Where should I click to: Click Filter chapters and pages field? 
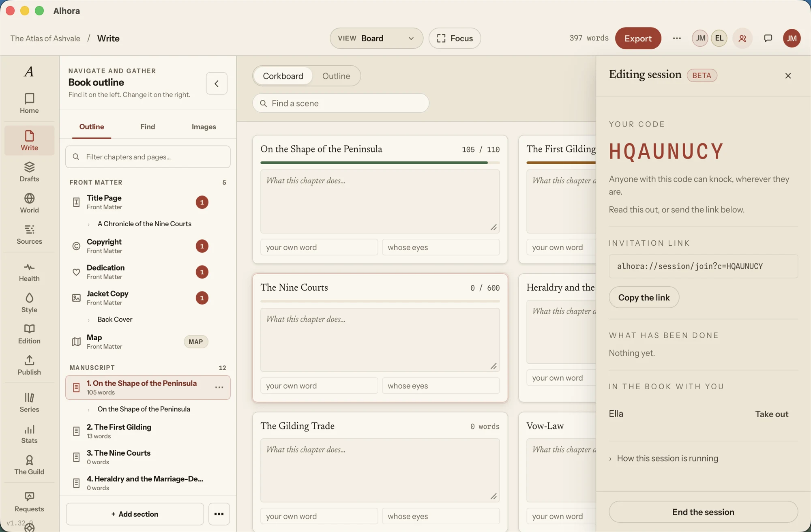[148, 157]
